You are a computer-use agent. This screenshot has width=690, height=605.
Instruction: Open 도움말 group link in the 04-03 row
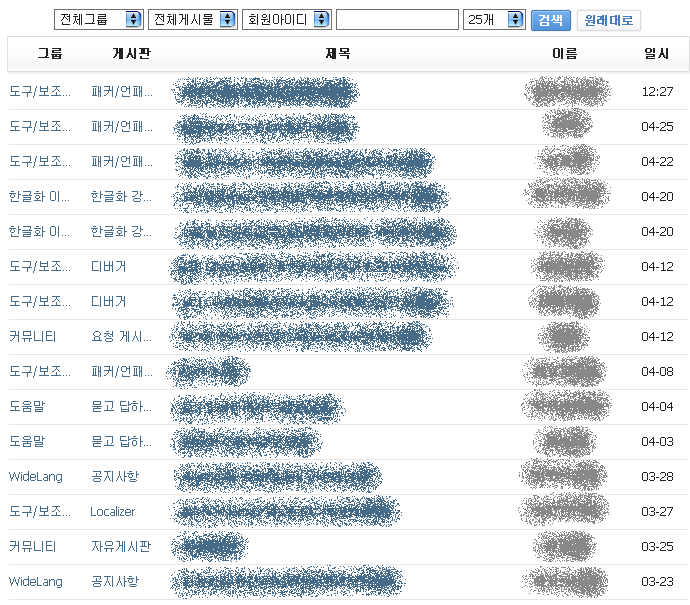[x=27, y=441]
